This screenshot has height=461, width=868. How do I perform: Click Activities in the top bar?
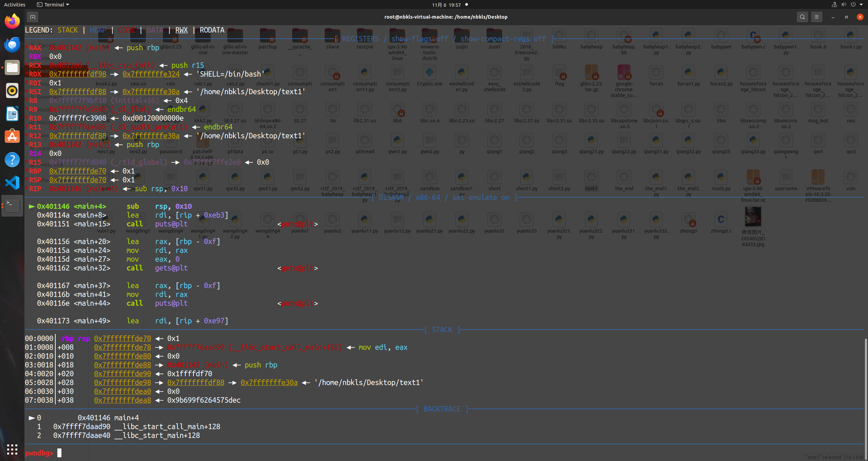click(14, 4)
